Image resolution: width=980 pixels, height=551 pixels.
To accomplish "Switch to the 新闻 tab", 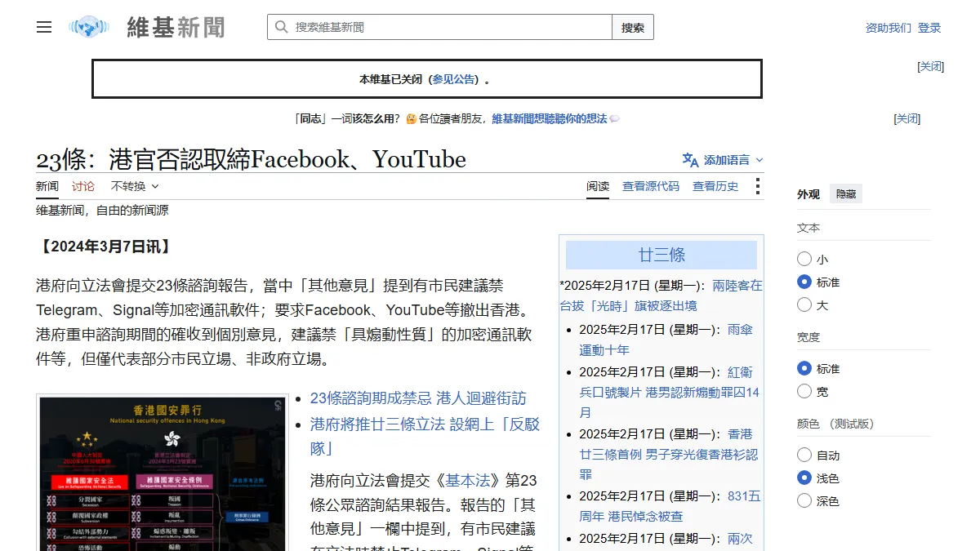I will coord(47,186).
